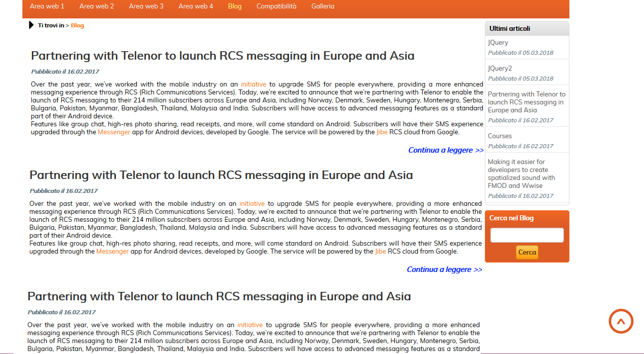Open the Courses article in the sidebar
Viewport: 644px width, 354px height.
[500, 136]
